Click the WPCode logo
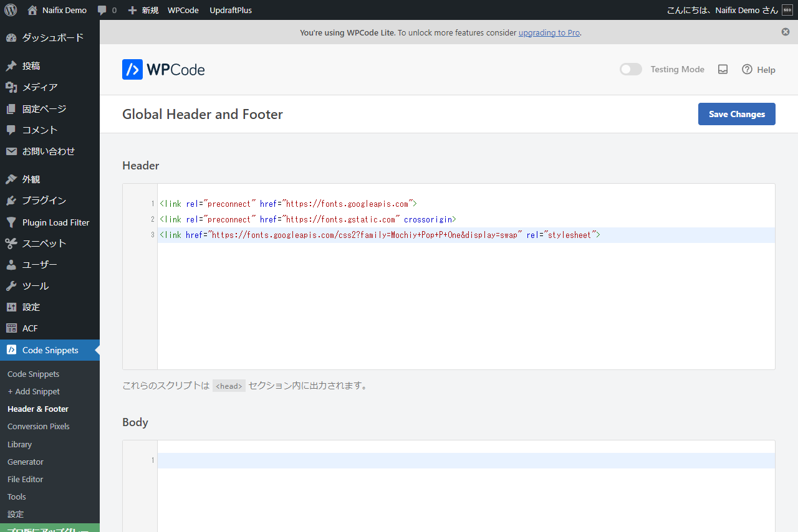 point(163,70)
